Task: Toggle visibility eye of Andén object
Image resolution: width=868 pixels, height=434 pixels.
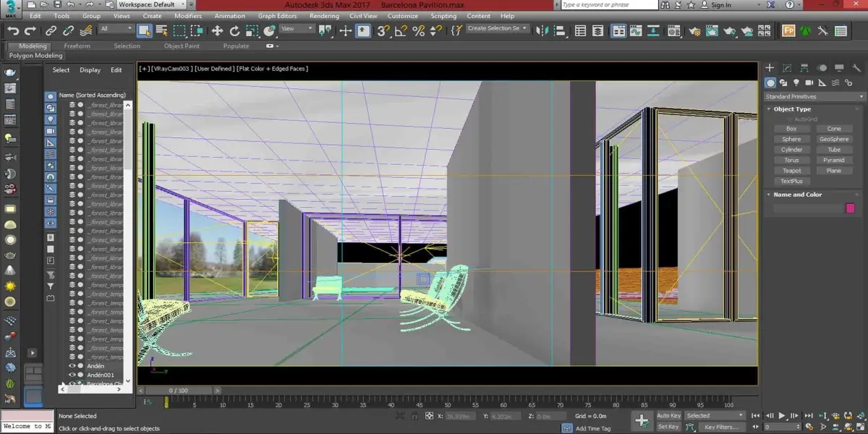Action: click(x=72, y=366)
